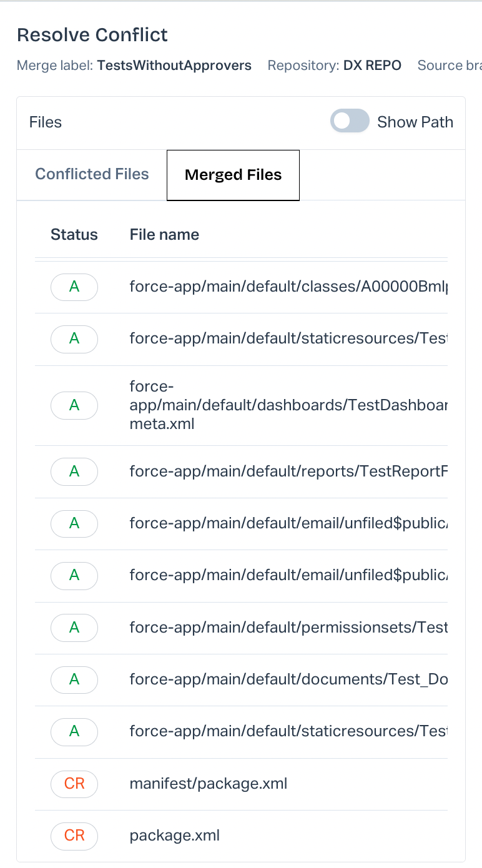Click the CR badge for manifest/package.xml
Image resolution: width=482 pixels, height=868 pixels.
point(74,784)
